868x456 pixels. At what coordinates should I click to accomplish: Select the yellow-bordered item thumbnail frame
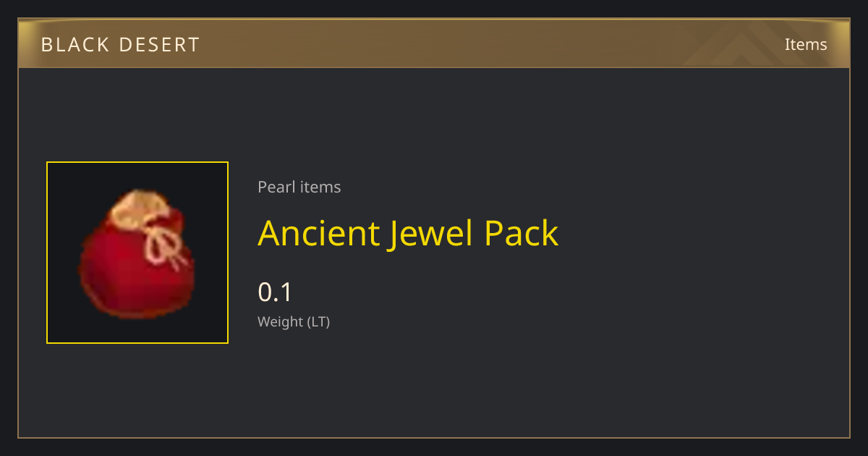[x=137, y=253]
